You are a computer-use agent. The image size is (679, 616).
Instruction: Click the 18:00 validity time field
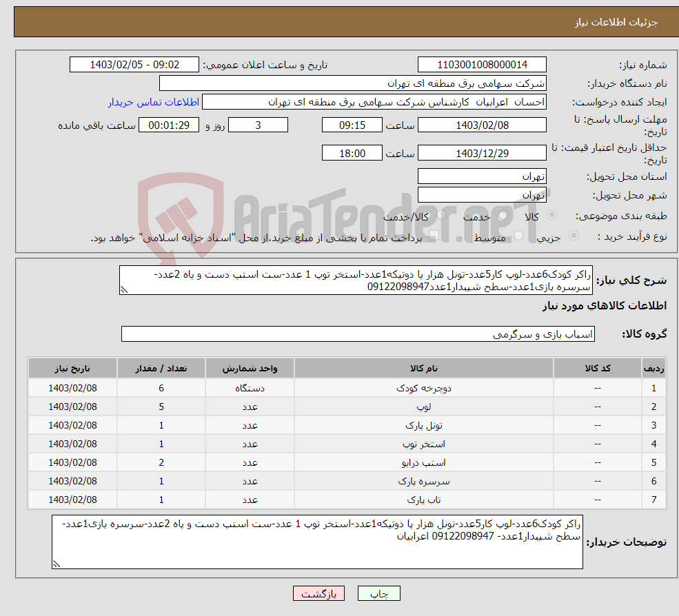[352, 153]
